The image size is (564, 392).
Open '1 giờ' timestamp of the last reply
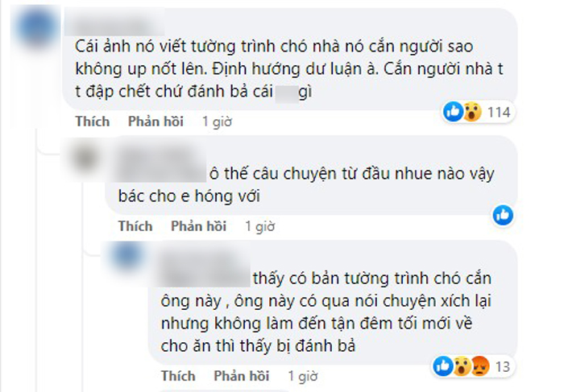coord(302,377)
